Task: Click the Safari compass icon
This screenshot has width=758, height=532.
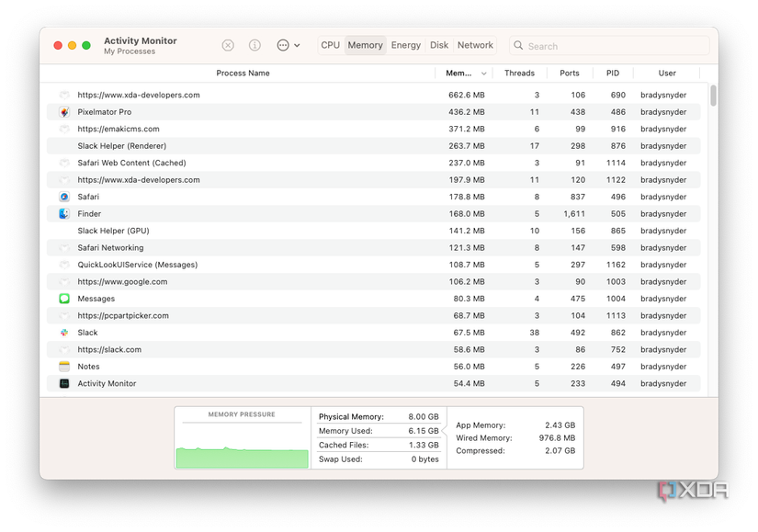Action: click(x=64, y=197)
